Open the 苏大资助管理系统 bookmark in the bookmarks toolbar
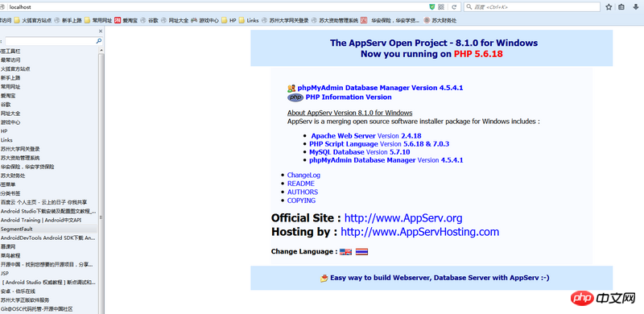This screenshot has height=314, width=644. 335,20
